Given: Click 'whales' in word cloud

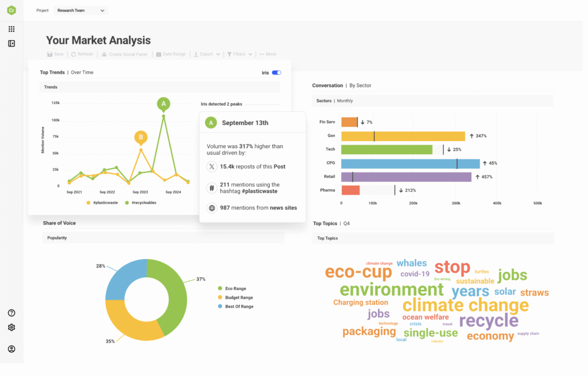Looking at the screenshot, I should click(412, 263).
